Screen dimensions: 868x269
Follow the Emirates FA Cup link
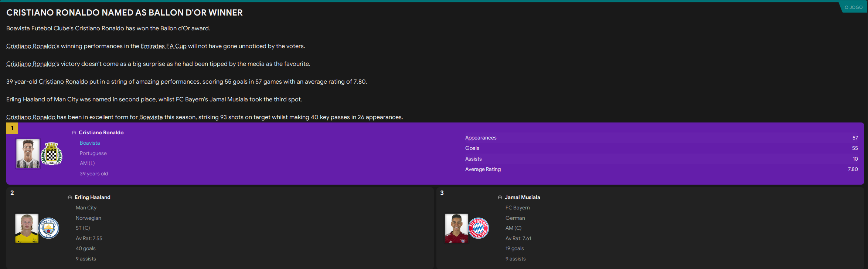pos(163,46)
